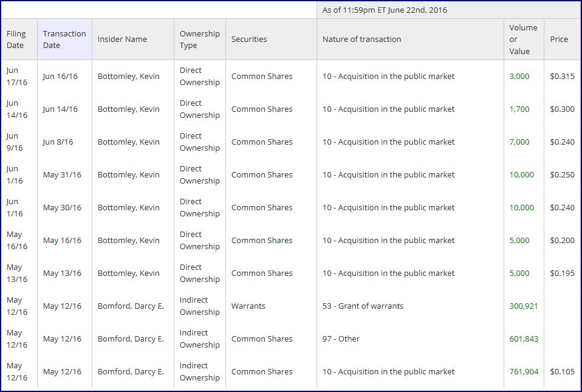Click the Transaction Date column header
582x392 pixels.
(64, 40)
